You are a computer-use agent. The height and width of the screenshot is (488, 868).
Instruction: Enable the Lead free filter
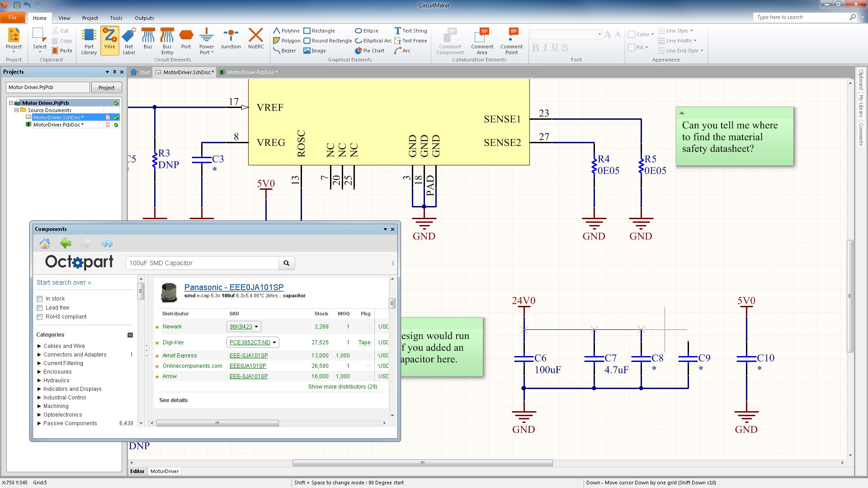(40, 308)
